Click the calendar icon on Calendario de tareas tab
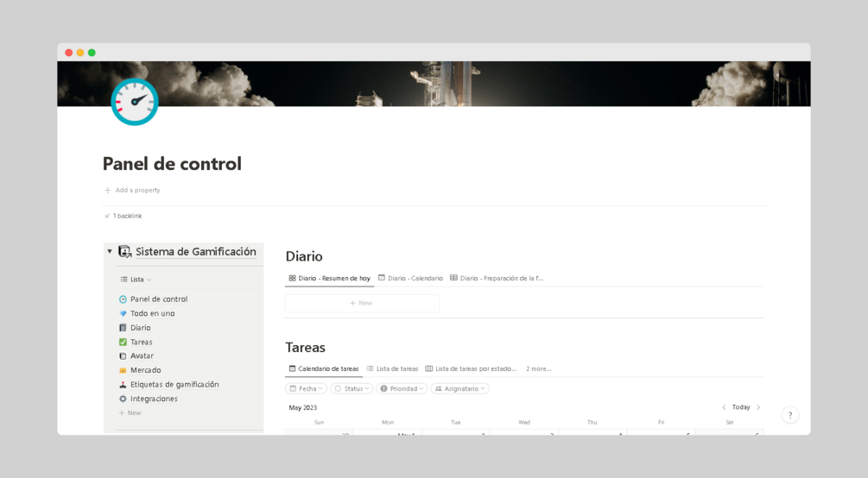The height and width of the screenshot is (478, 868). pos(292,368)
